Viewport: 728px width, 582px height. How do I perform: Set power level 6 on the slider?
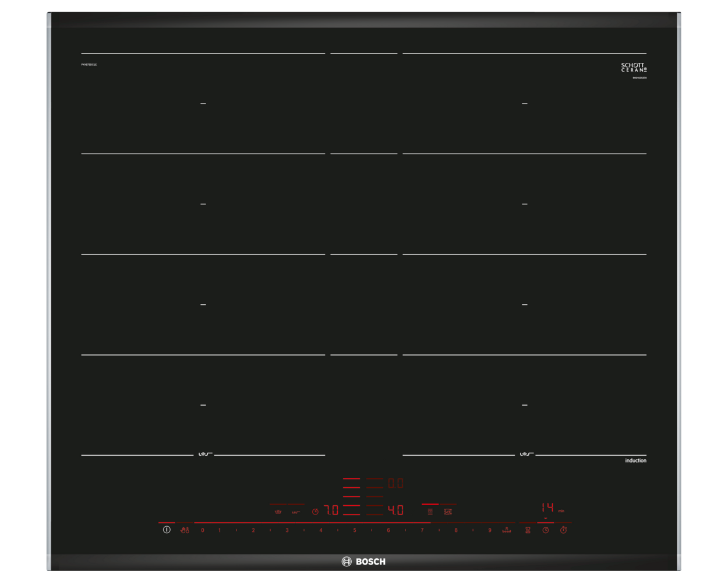click(x=388, y=530)
